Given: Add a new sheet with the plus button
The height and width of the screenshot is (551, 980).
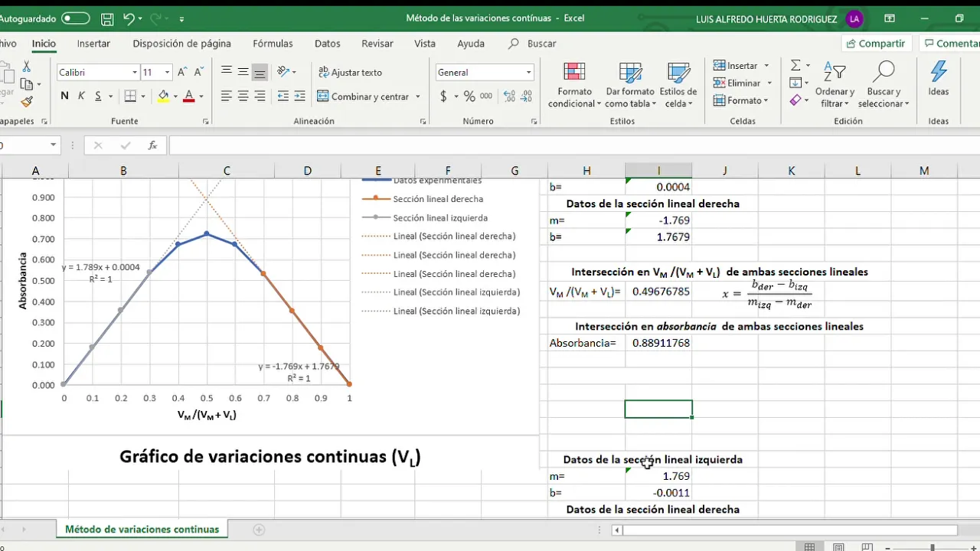Looking at the screenshot, I should 259,530.
